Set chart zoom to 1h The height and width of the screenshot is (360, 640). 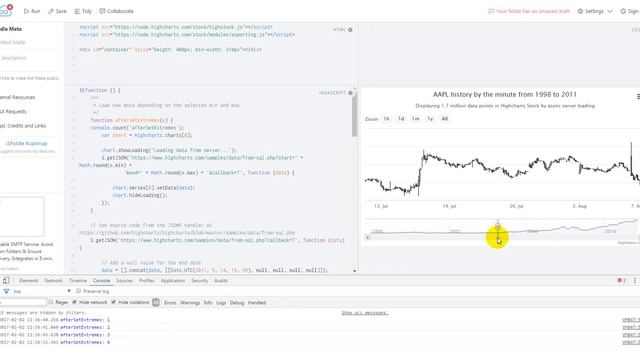pos(387,119)
